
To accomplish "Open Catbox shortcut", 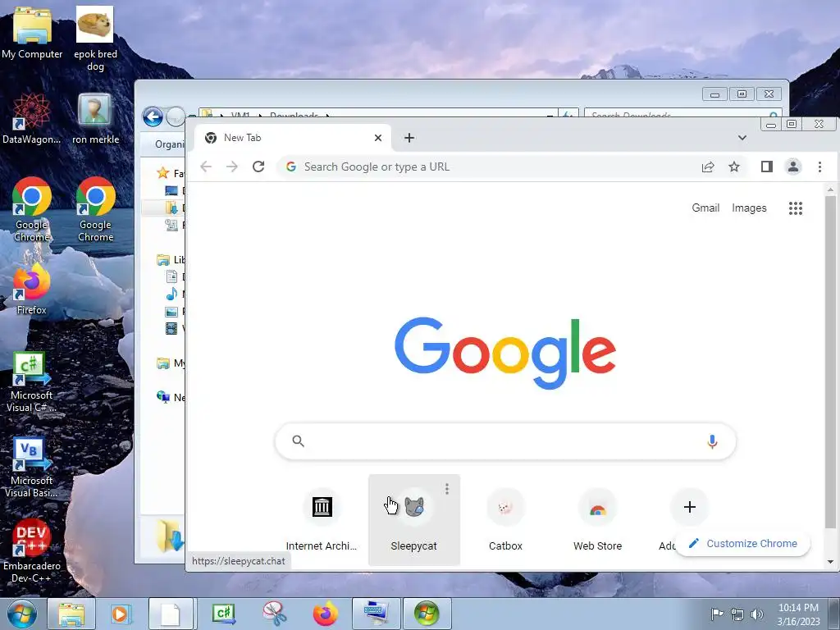I will click(505, 519).
